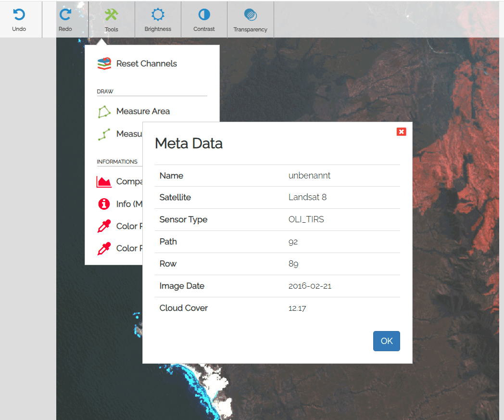Open the Brightness adjustment tool
Image resolution: width=504 pixels, height=420 pixels.
158,19
